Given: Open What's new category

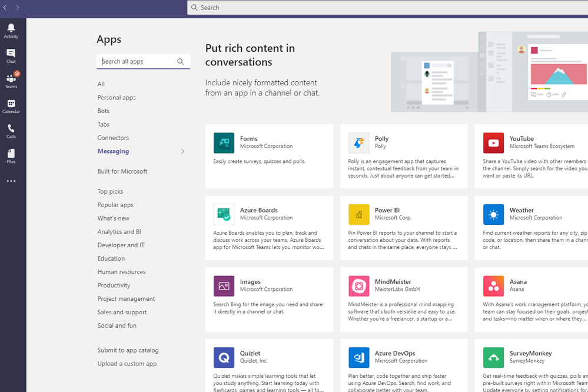Looking at the screenshot, I should pos(113,218).
